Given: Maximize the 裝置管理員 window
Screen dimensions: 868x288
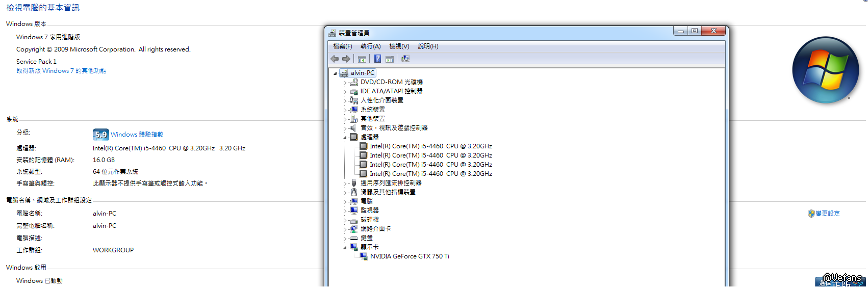Looking at the screenshot, I should tap(695, 31).
